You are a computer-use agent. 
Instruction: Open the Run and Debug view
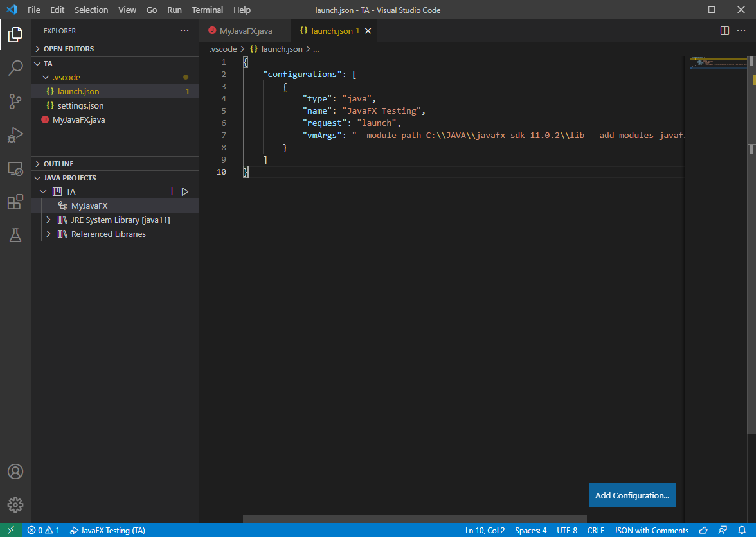15,135
